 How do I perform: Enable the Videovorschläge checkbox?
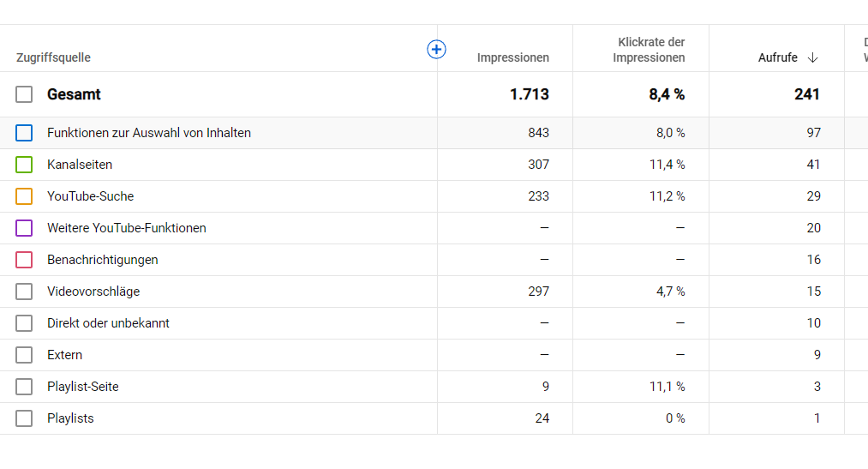click(24, 292)
